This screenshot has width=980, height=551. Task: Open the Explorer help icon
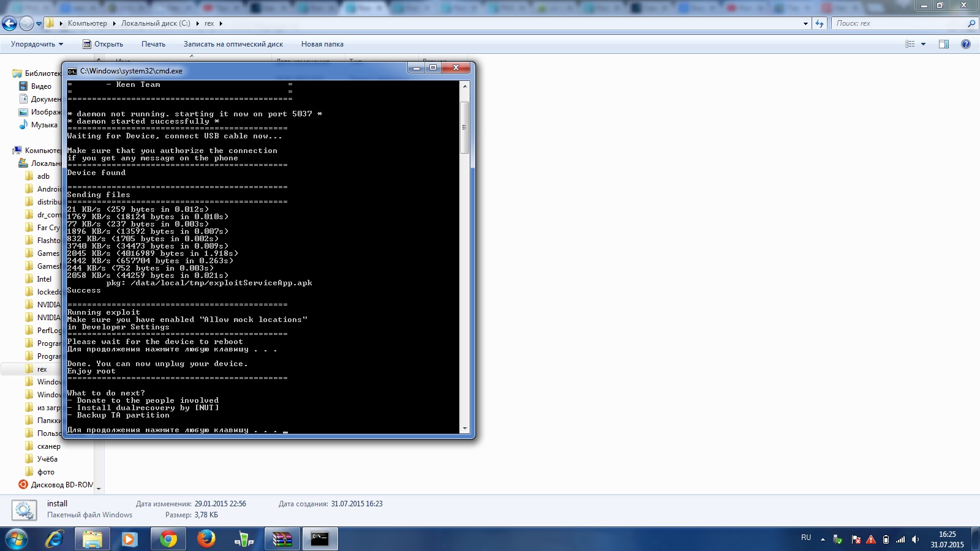(966, 44)
